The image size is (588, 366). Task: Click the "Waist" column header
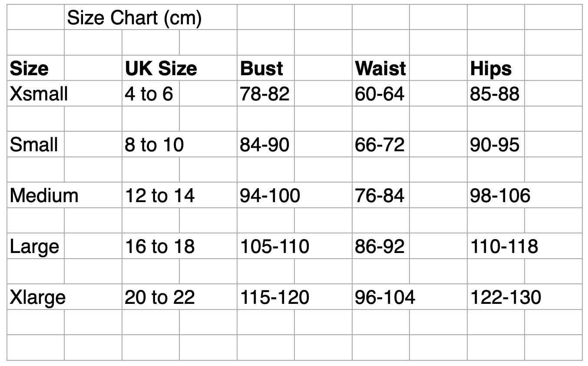(x=380, y=69)
